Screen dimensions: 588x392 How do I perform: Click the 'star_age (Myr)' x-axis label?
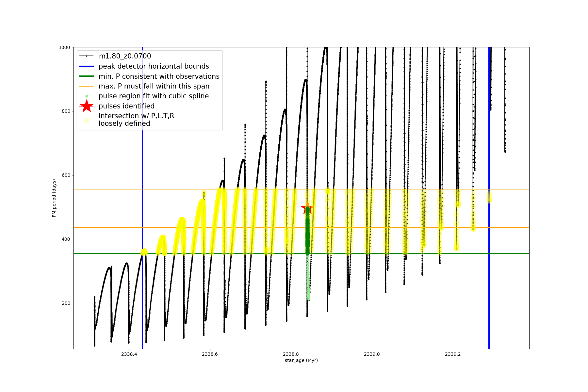tap(301, 360)
